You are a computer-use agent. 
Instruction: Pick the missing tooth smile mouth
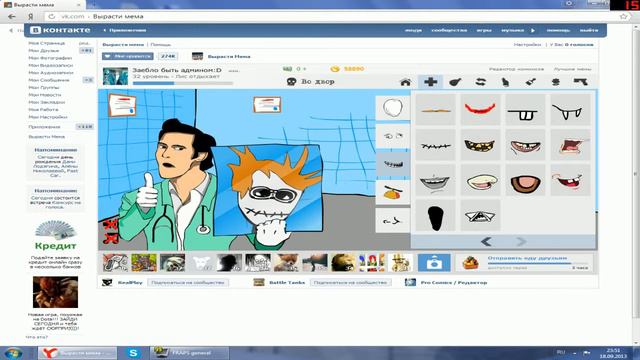525,145
